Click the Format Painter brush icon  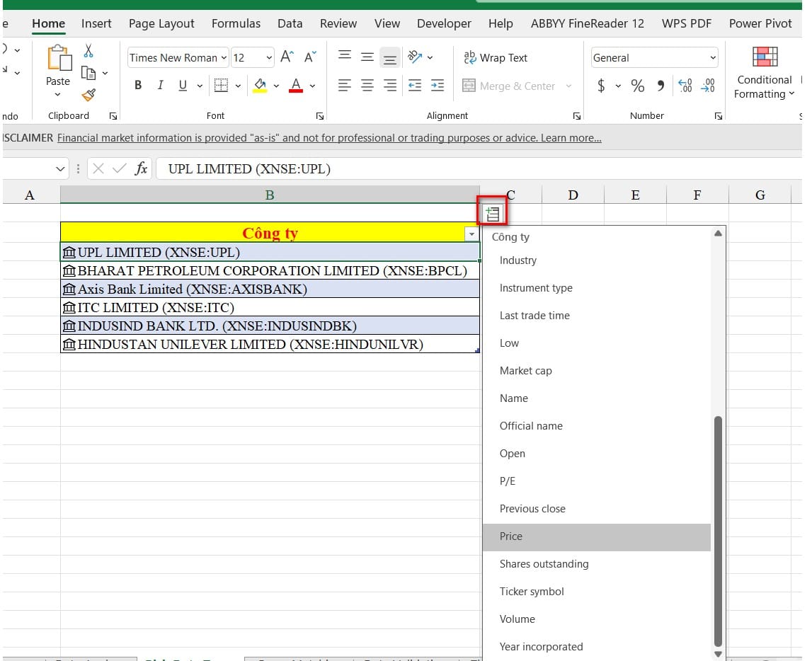[x=88, y=94]
